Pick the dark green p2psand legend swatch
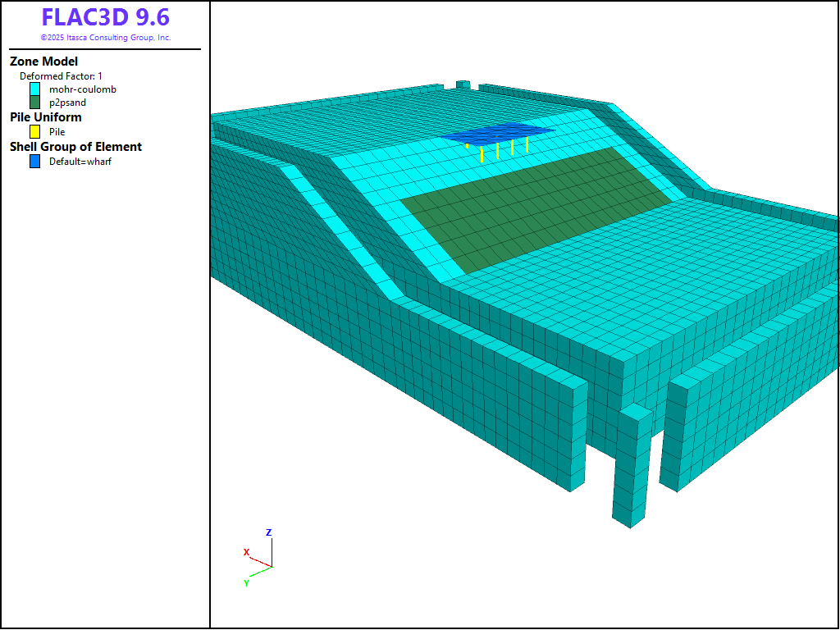 pyautogui.click(x=35, y=103)
